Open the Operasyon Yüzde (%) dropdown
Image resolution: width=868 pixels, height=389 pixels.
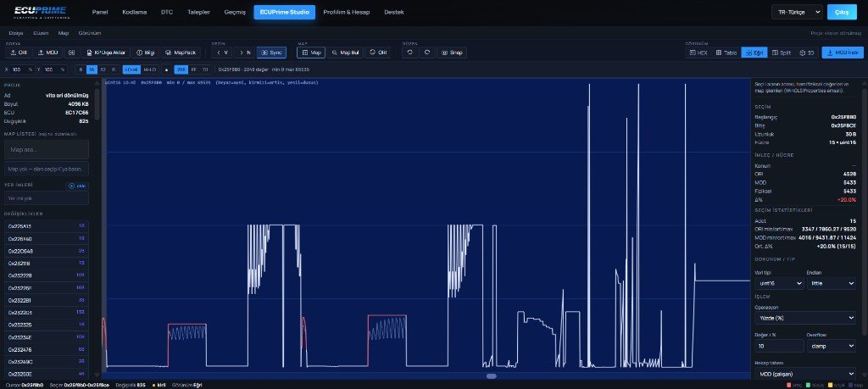[805, 318]
